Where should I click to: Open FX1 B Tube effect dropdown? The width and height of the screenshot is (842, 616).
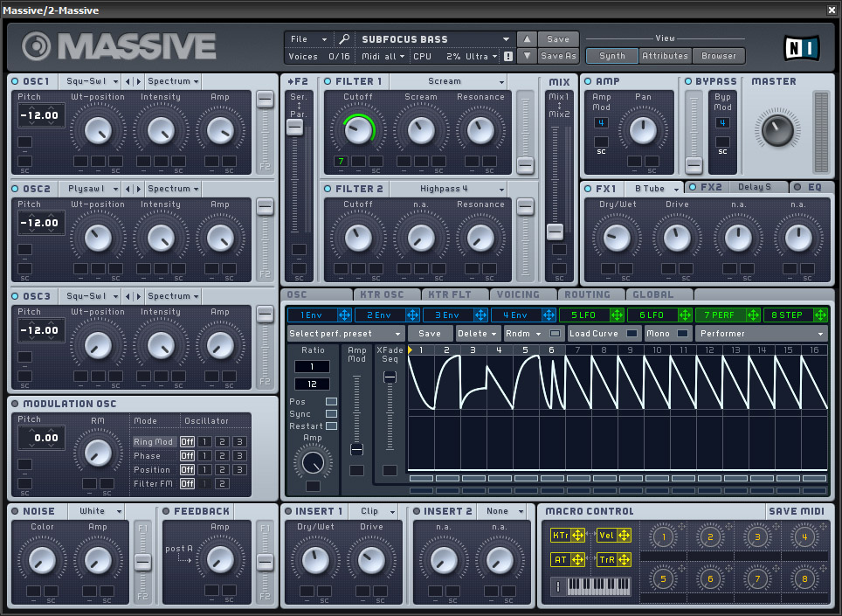point(653,189)
